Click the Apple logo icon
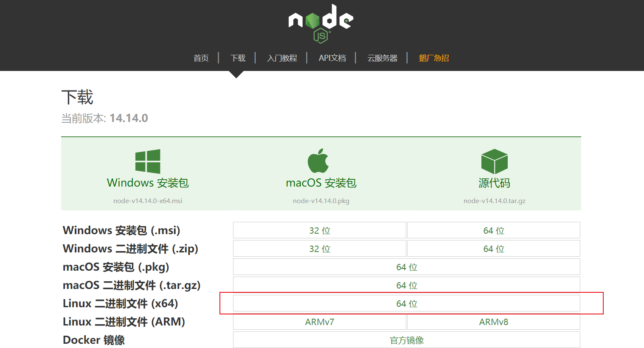644x348 pixels. 318,161
